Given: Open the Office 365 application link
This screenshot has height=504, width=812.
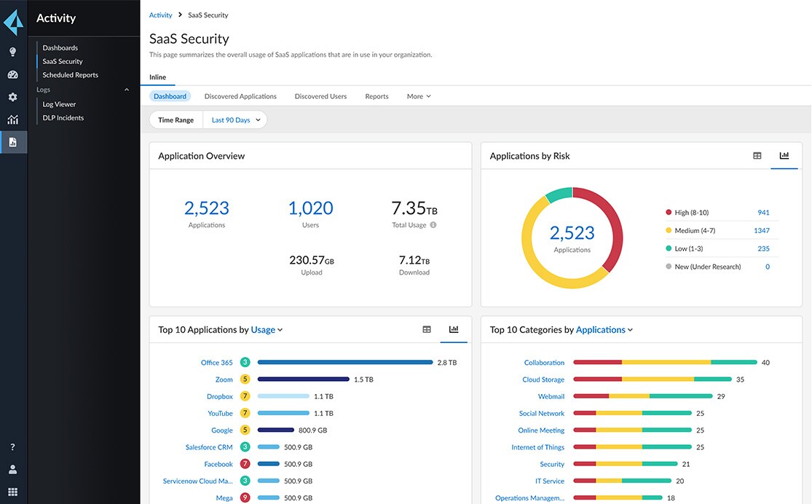Looking at the screenshot, I should [x=216, y=362].
